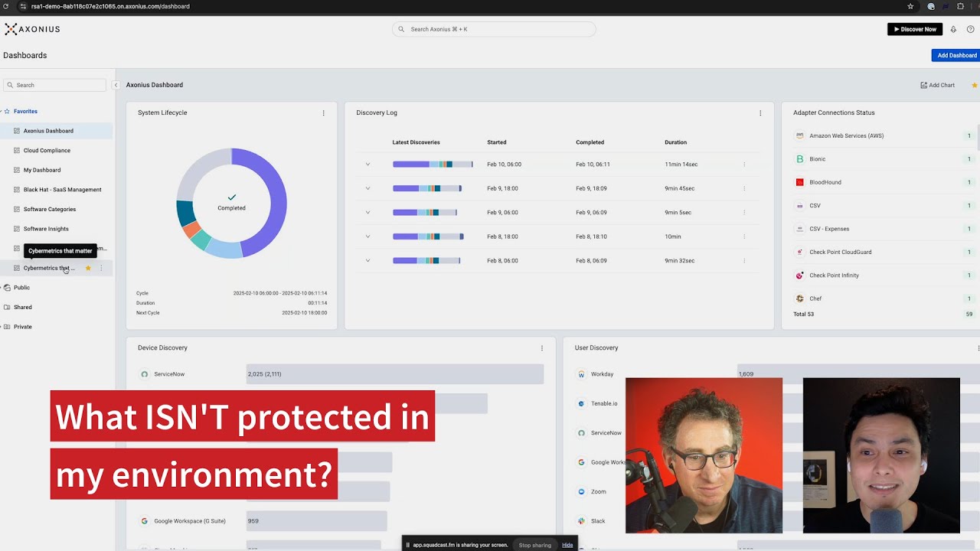
Task: Open the help question mark icon
Action: click(970, 29)
